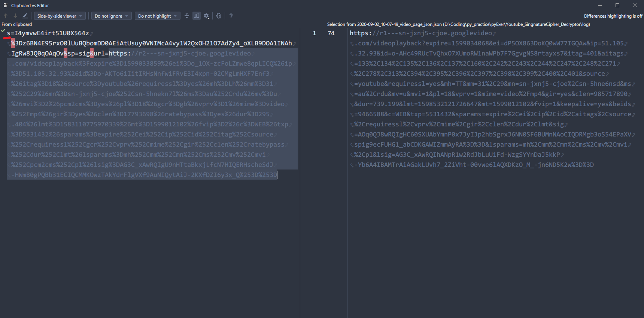
Task: Go to previous difference arrow
Action: pos(6,16)
